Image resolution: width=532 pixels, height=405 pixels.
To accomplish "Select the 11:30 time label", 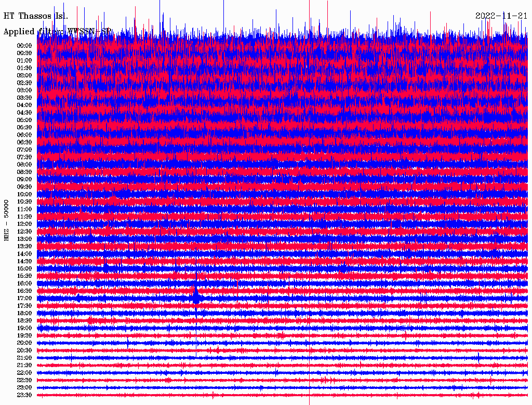I will pos(24,217).
